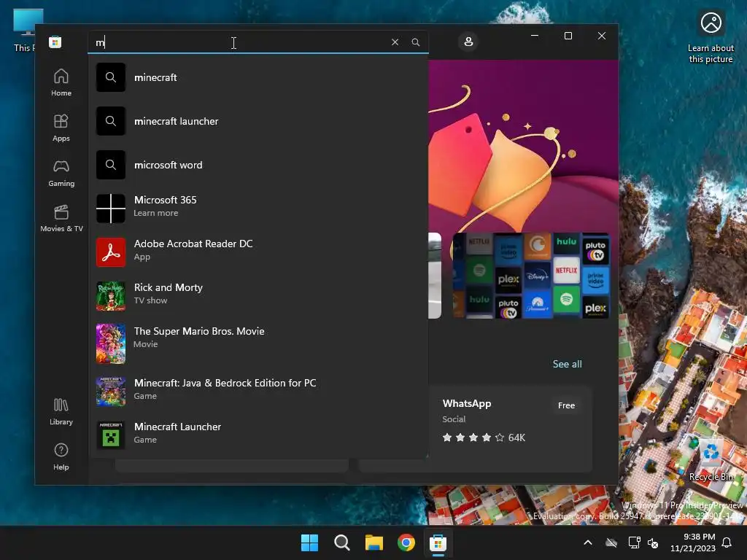This screenshot has height=560, width=747.
Task: Open the user account profile icon
Action: (468, 42)
